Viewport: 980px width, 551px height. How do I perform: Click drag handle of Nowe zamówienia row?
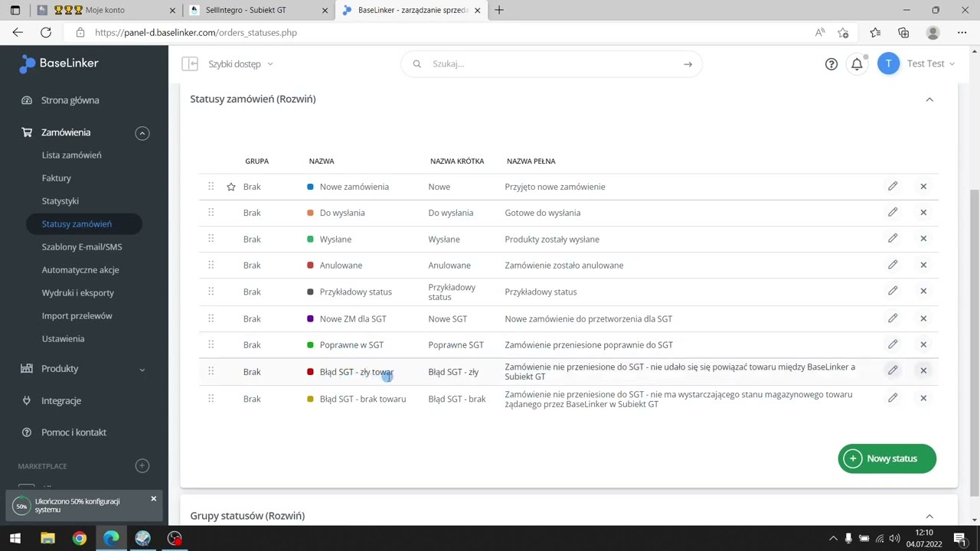point(211,186)
